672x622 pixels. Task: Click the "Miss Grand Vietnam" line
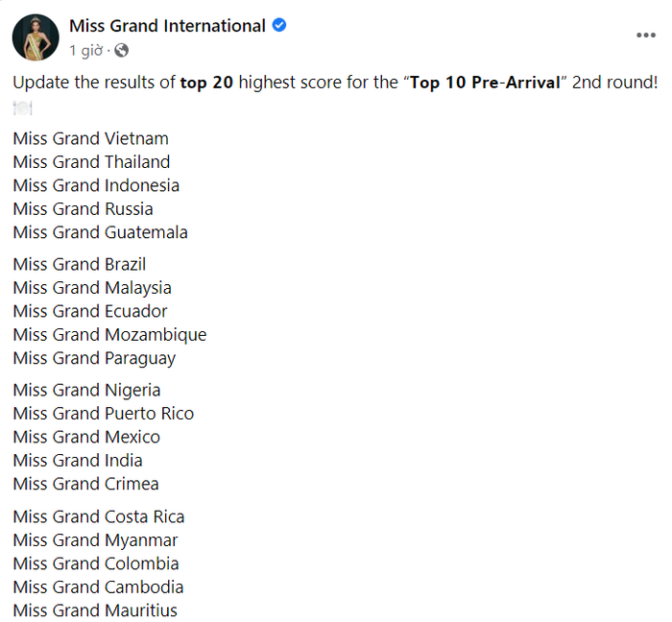[x=91, y=138]
